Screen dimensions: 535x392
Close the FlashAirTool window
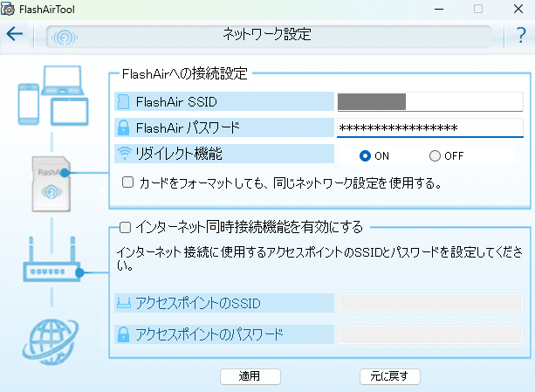point(518,9)
